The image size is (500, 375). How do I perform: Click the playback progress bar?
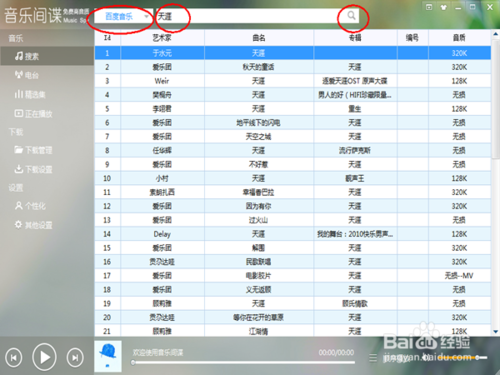[243, 362]
